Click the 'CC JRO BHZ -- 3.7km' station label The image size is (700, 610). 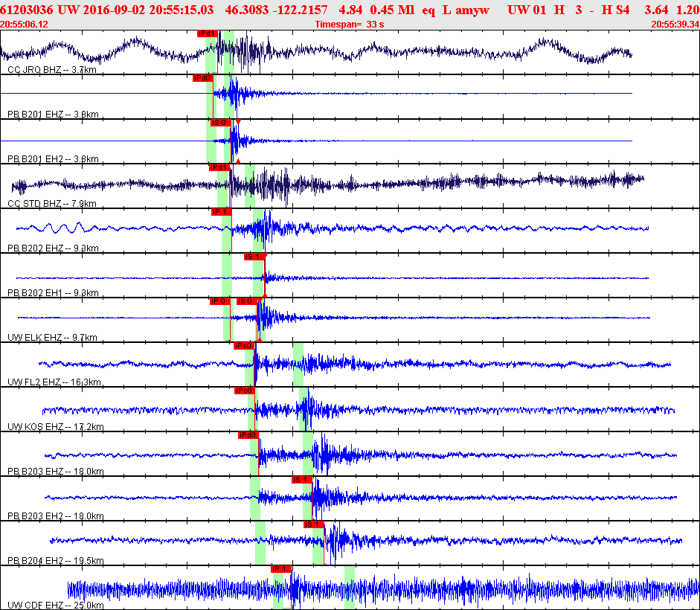click(x=52, y=70)
